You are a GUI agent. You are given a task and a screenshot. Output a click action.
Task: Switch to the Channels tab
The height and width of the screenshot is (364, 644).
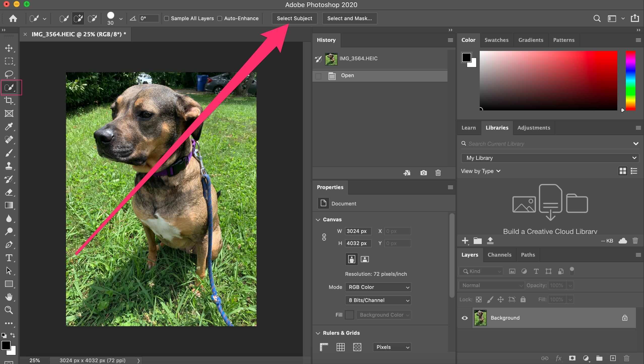[x=499, y=254]
